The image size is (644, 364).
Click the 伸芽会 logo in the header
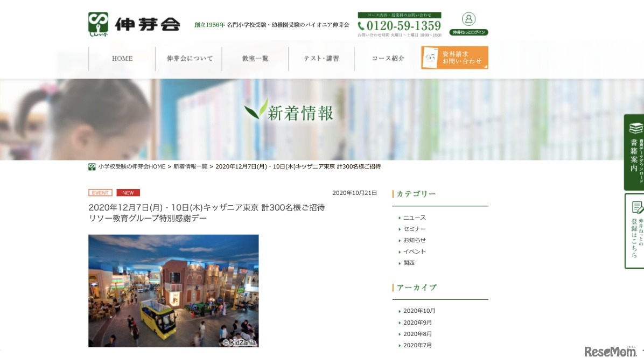tap(134, 24)
